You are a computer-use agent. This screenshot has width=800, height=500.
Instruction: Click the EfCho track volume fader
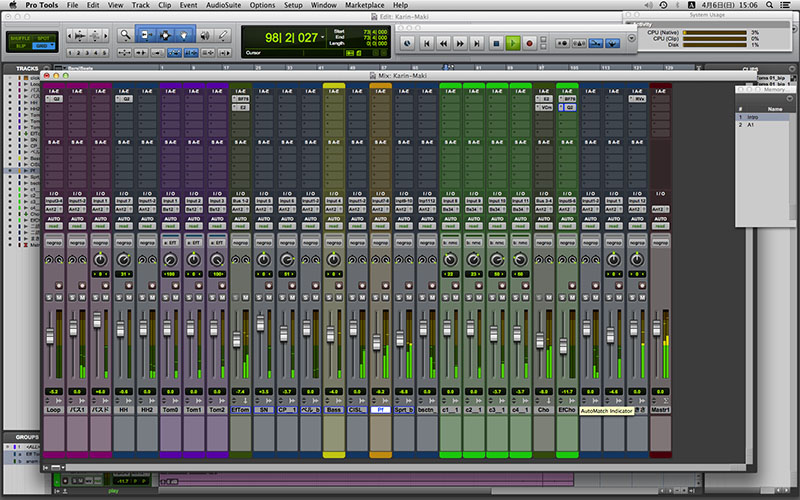563,346
